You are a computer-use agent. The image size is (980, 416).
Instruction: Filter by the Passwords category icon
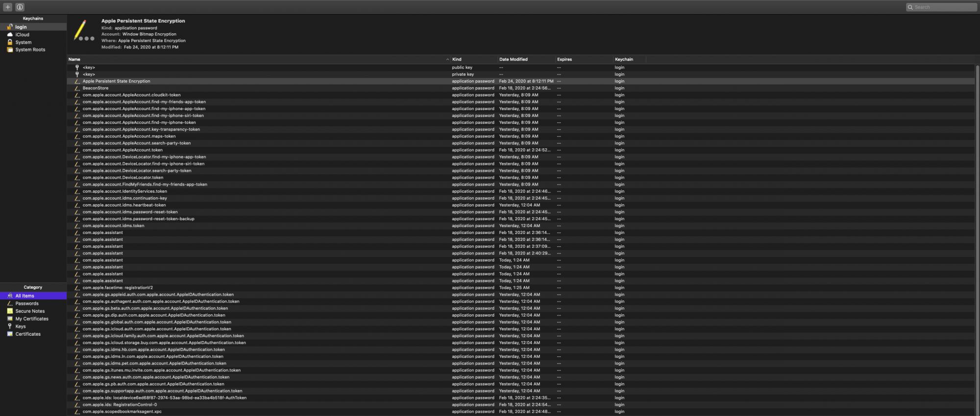[10, 303]
